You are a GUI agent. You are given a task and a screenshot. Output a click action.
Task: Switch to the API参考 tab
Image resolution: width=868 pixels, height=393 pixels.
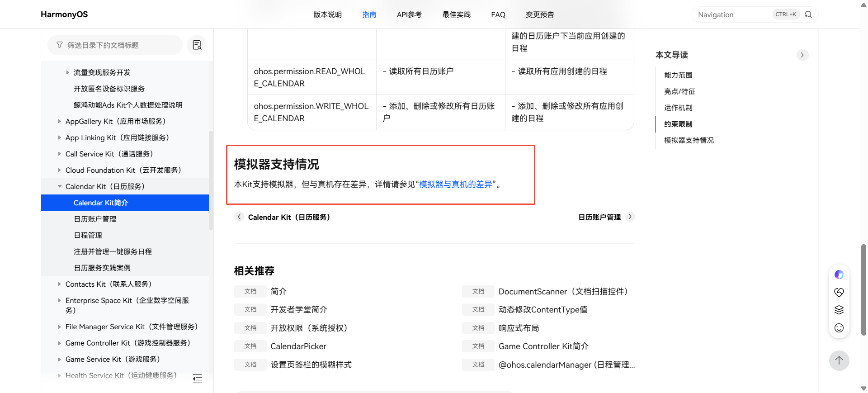click(x=409, y=14)
